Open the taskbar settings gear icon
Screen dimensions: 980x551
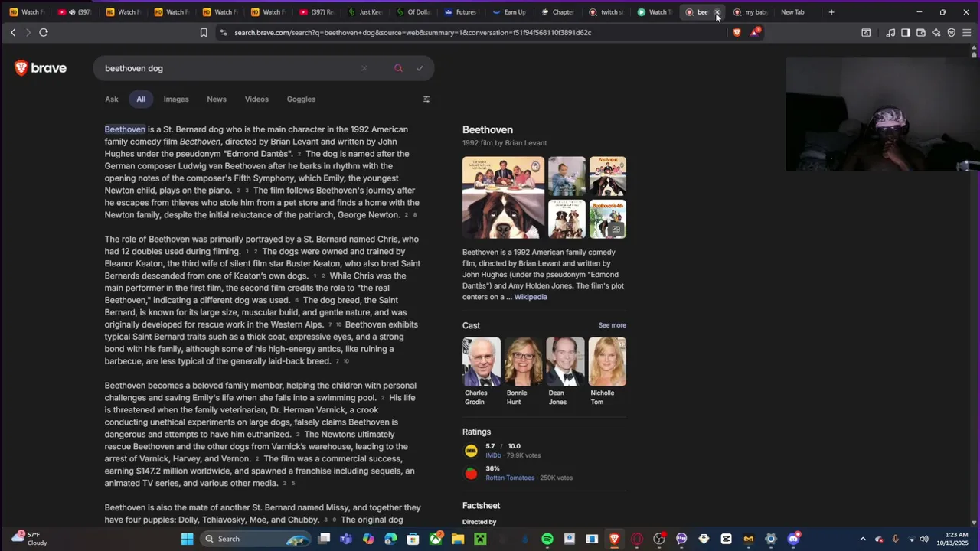click(x=771, y=539)
